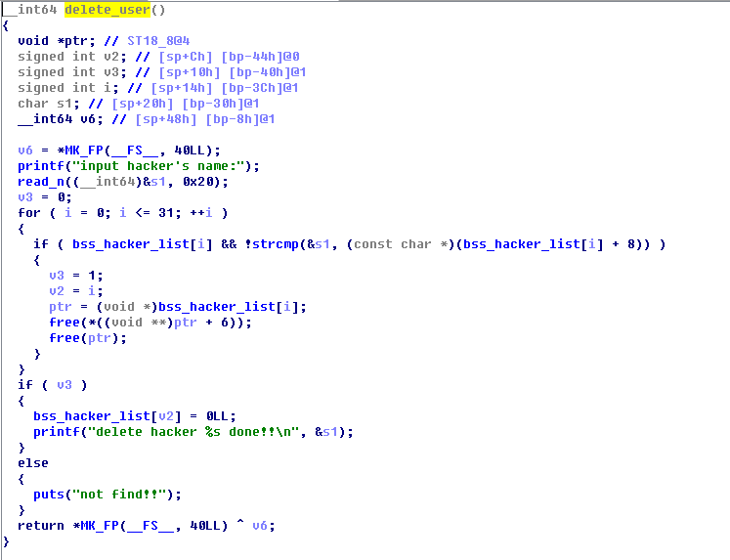Click the 'signed int v2;' declaration

click(x=72, y=57)
